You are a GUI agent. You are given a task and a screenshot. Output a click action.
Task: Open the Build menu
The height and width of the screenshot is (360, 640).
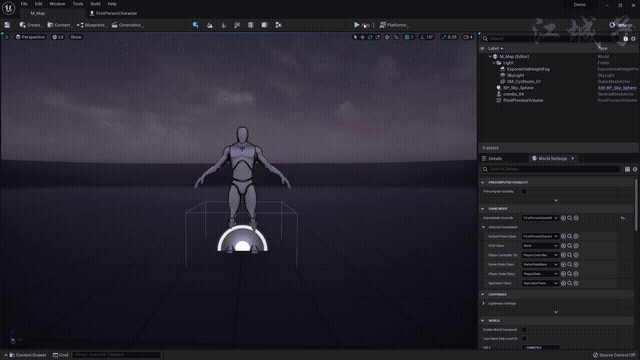click(96, 4)
